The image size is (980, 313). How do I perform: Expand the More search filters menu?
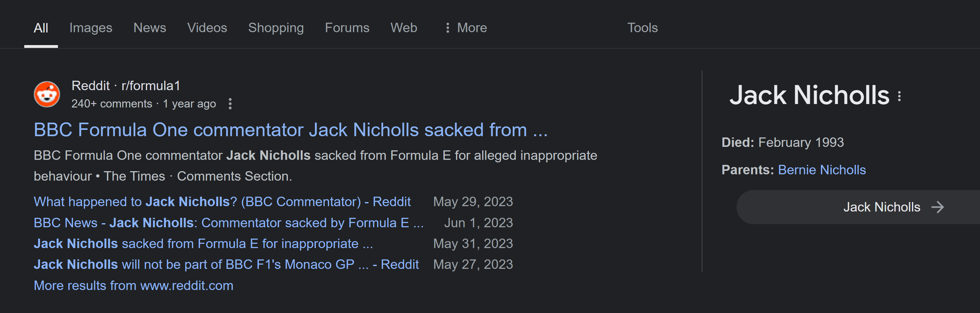(x=466, y=28)
